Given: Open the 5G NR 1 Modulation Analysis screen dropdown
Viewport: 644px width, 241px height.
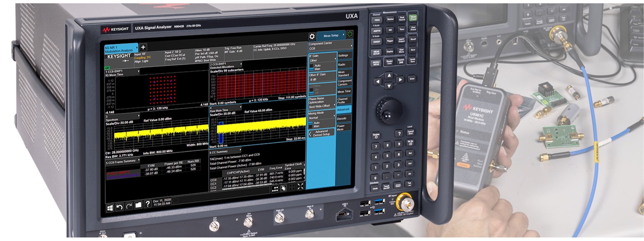Looking at the screenshot, I should click(x=121, y=49).
